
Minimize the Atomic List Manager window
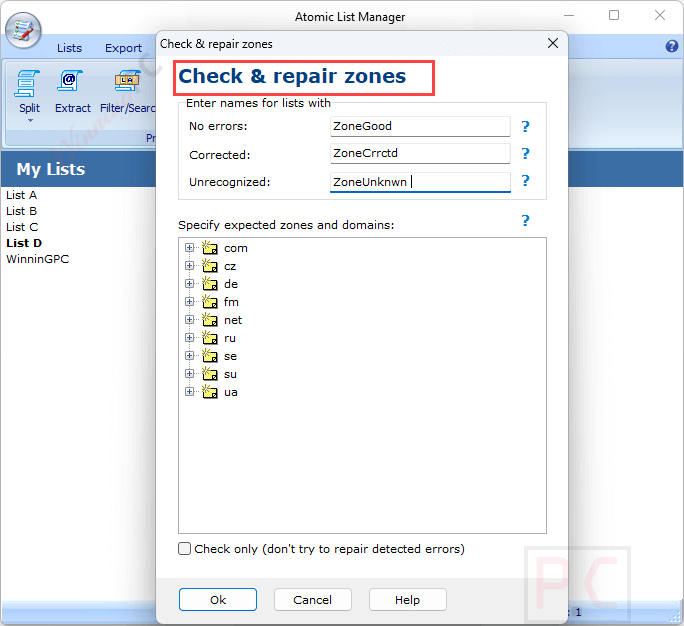[x=569, y=16]
